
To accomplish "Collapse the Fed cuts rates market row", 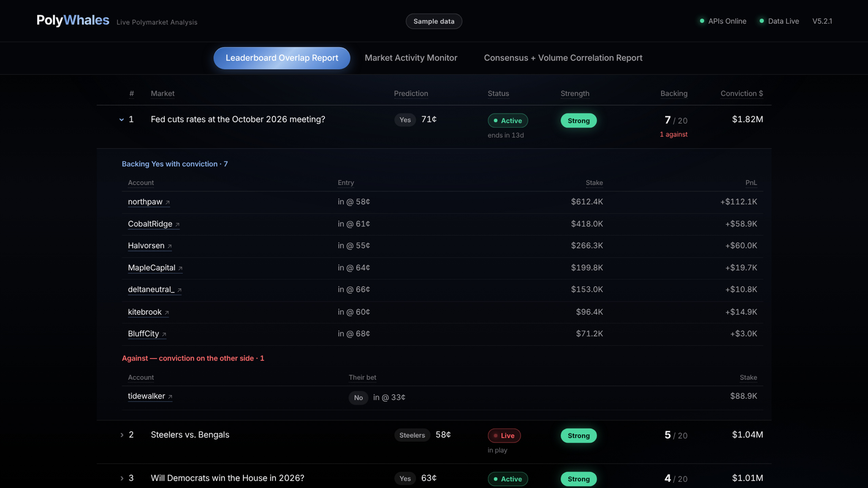I will 121,120.
